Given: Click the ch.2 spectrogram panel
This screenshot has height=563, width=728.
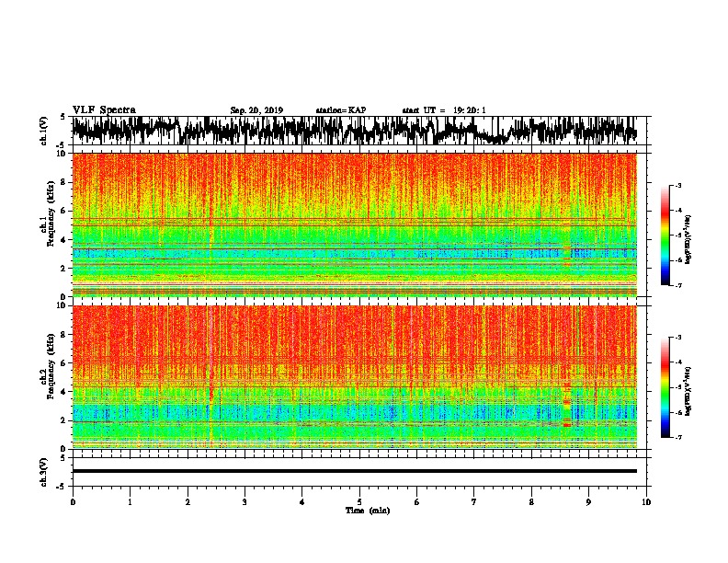Looking at the screenshot, I should point(355,377).
